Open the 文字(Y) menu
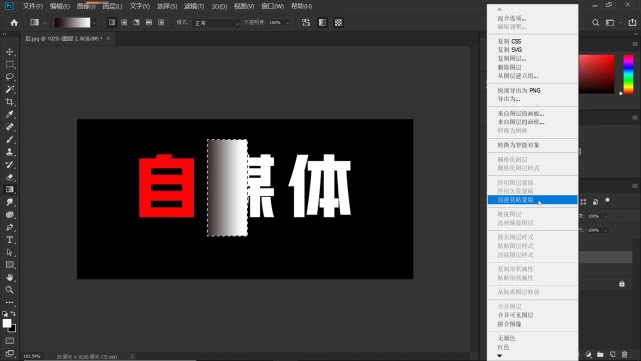The image size is (641, 361). [139, 6]
